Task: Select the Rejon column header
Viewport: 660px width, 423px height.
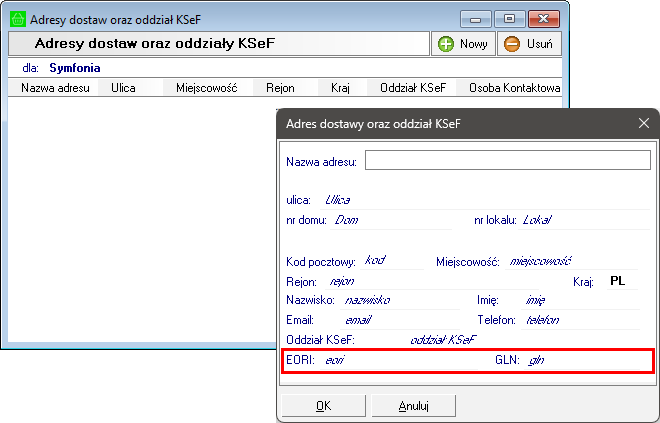Action: point(280,88)
